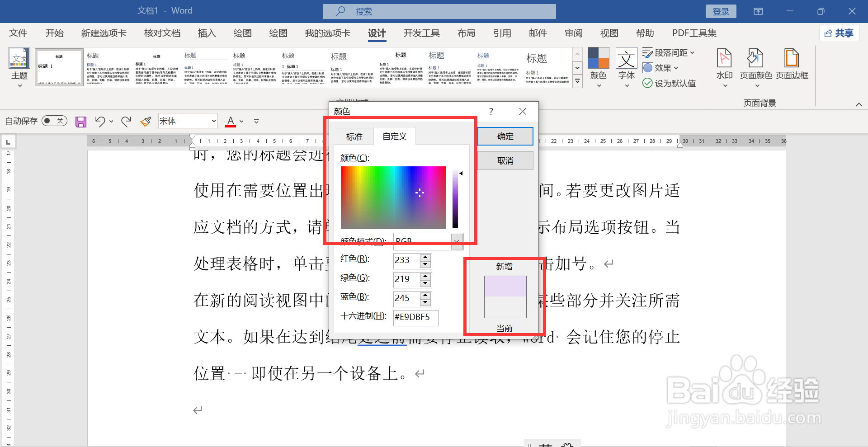Click the help question mark in color dialog
Image resolution: width=868 pixels, height=447 pixels.
(x=491, y=111)
